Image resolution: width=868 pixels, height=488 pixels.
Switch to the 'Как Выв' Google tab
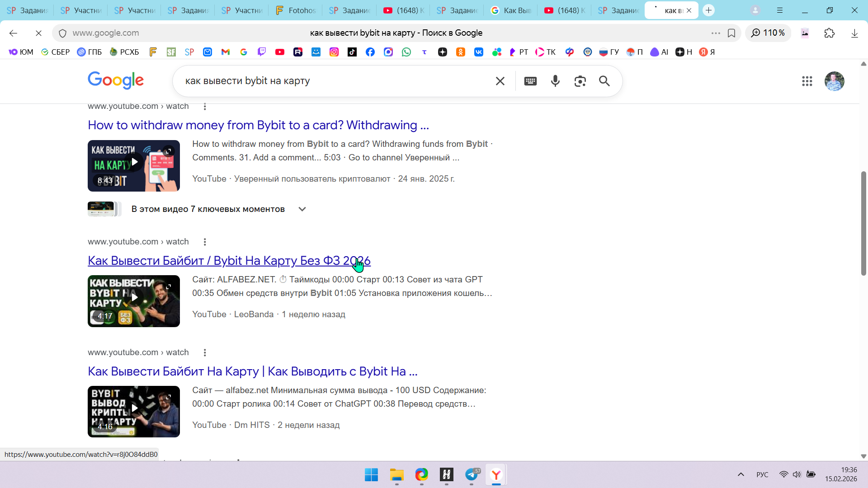(x=511, y=10)
